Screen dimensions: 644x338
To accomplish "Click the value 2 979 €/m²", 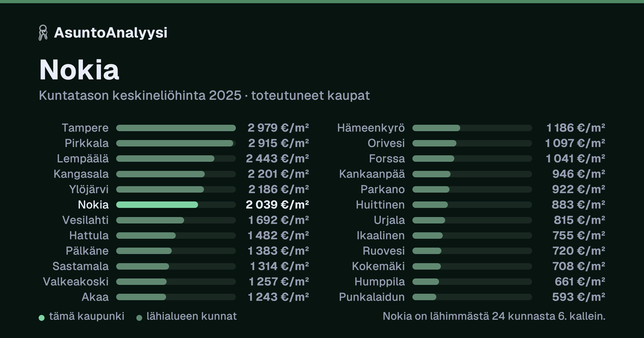I will click(278, 128).
